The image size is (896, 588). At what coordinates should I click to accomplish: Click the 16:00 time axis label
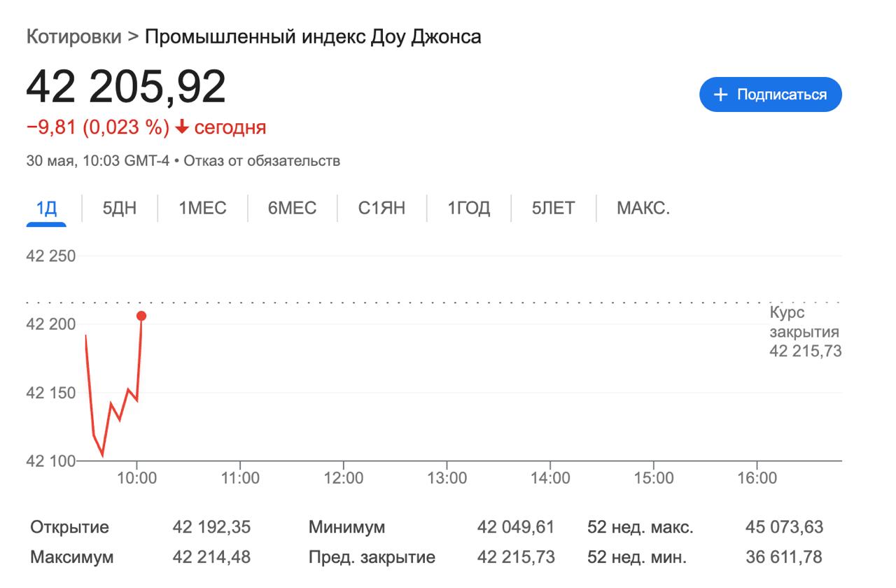pos(757,478)
